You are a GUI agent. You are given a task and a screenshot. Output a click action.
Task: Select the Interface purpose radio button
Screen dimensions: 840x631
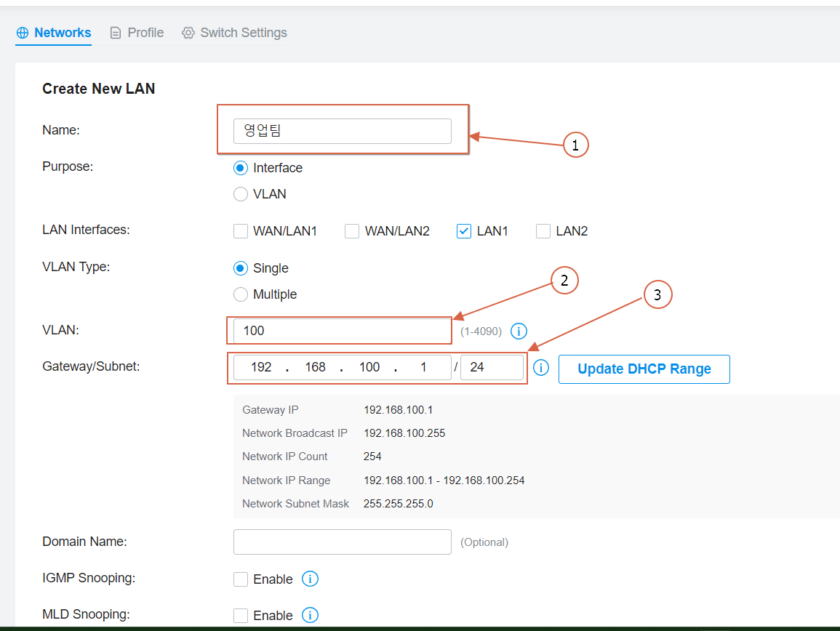(241, 168)
